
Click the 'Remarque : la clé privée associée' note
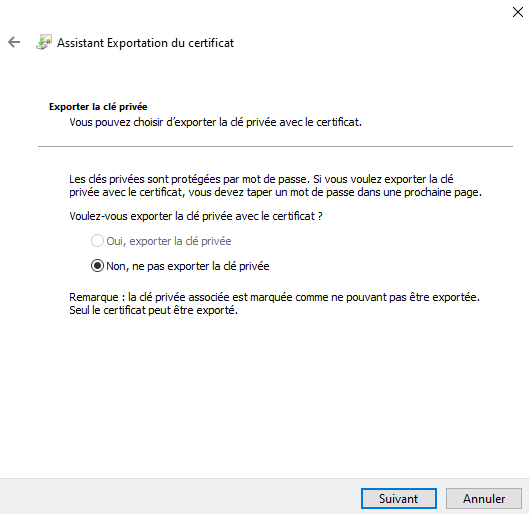click(x=274, y=297)
